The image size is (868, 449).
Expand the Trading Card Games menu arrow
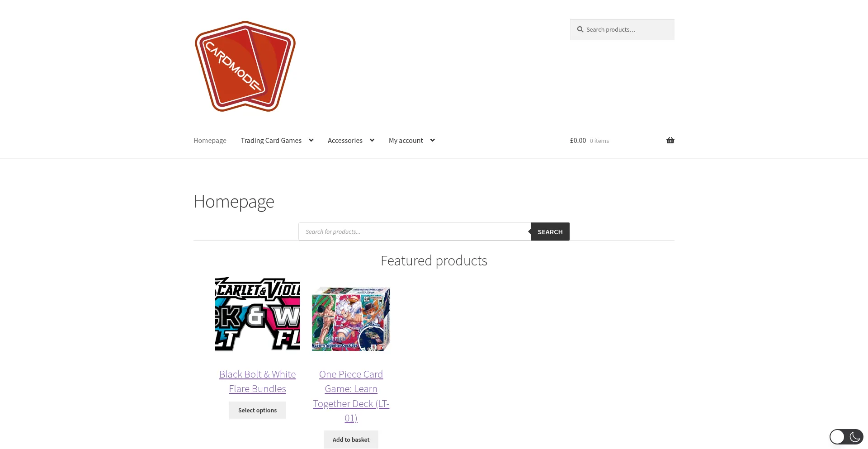311,140
